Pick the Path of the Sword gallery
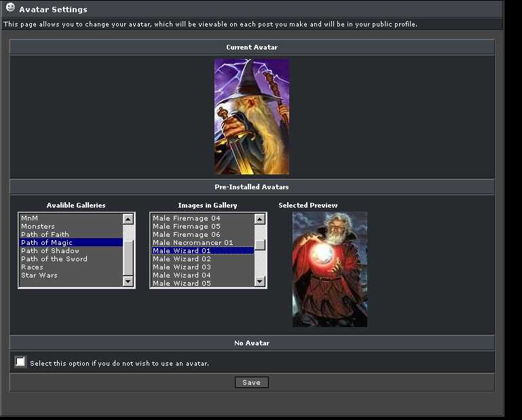Image resolution: width=522 pixels, height=420 pixels. pyautogui.click(x=71, y=259)
